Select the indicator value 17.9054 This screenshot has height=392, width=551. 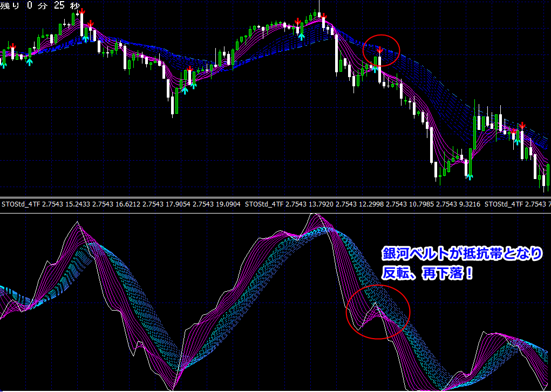click(x=177, y=204)
